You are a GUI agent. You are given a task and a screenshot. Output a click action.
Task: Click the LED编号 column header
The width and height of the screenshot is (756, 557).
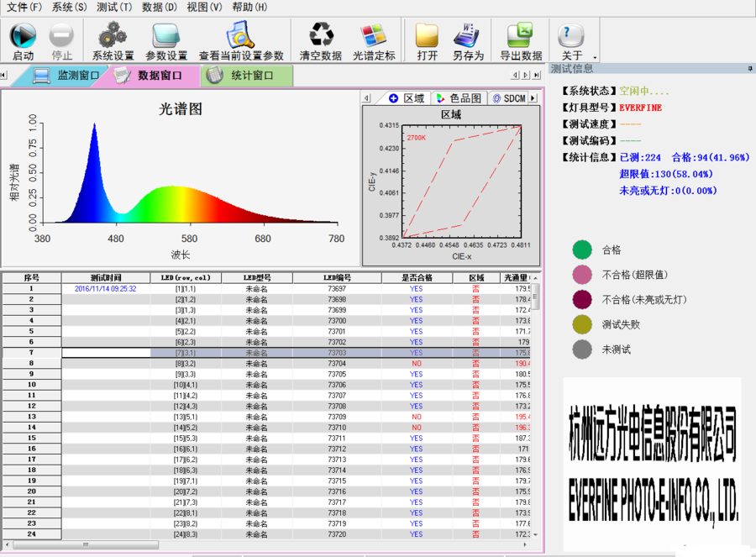[337, 278]
